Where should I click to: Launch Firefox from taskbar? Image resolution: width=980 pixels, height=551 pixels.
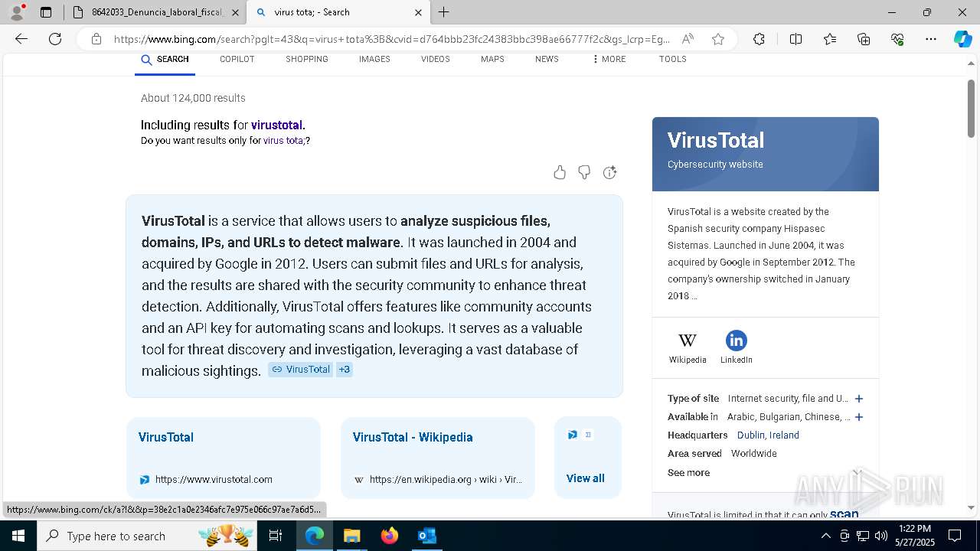389,536
